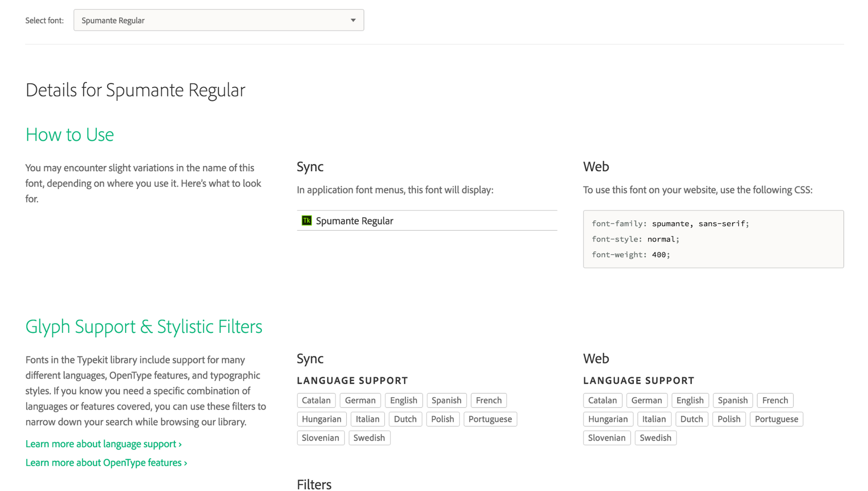Expand the Filters section below language support
Image resolution: width=868 pixels, height=491 pixels.
pos(314,483)
